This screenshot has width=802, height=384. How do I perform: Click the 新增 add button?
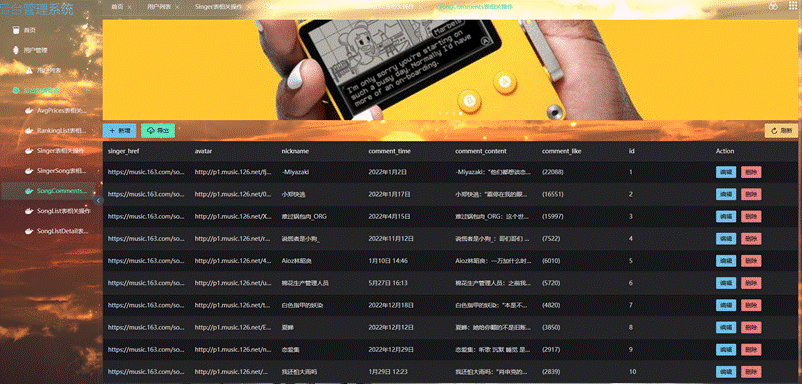click(119, 131)
